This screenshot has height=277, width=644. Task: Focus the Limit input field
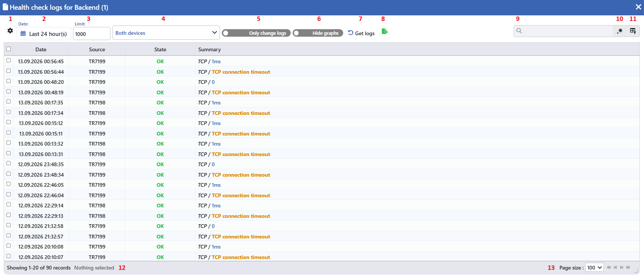[x=92, y=34]
